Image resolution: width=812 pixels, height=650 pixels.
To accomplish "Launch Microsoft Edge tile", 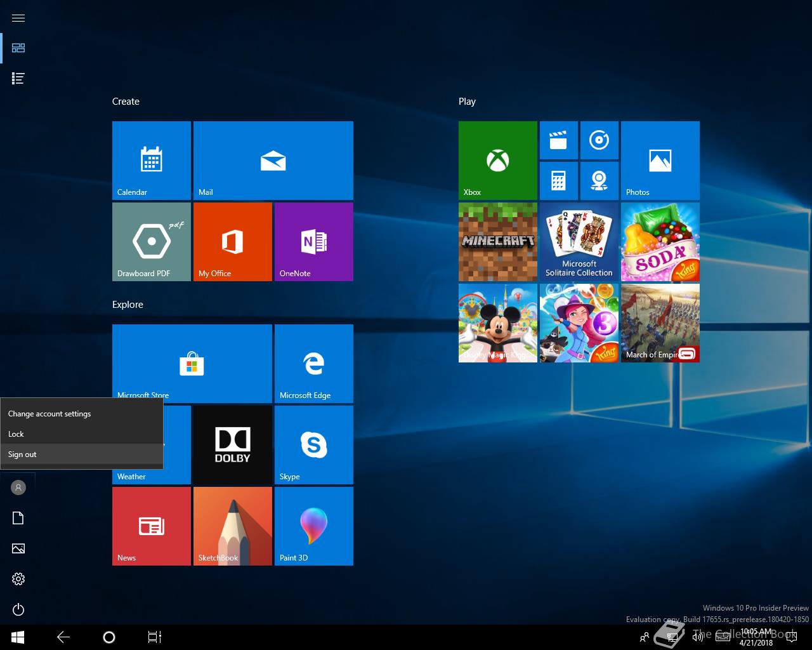I will (314, 364).
